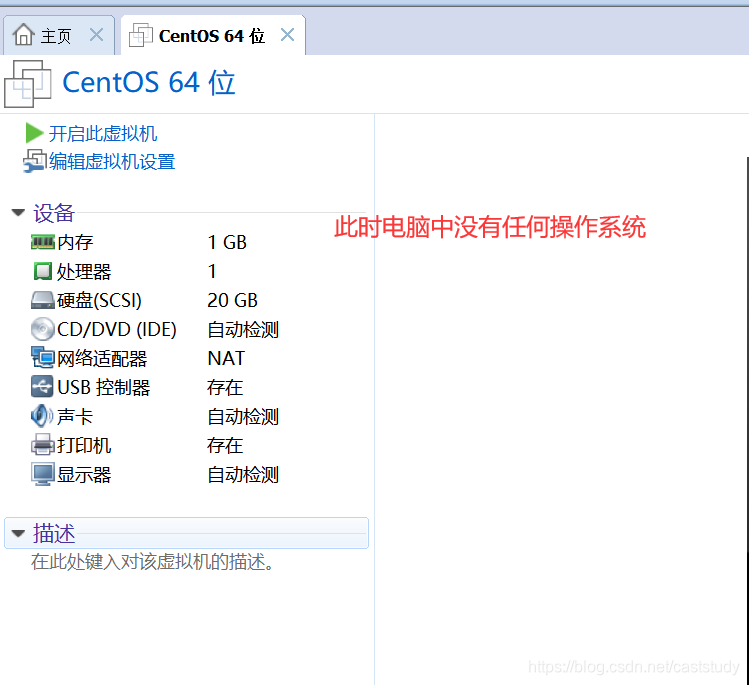The width and height of the screenshot is (749, 685).
Task: Click the network adapter icon
Action: click(x=43, y=358)
